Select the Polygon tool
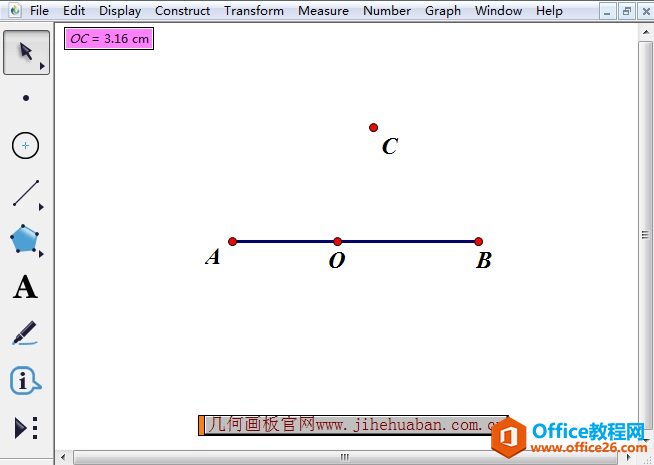Screen dimensions: 654x465 coord(25,239)
